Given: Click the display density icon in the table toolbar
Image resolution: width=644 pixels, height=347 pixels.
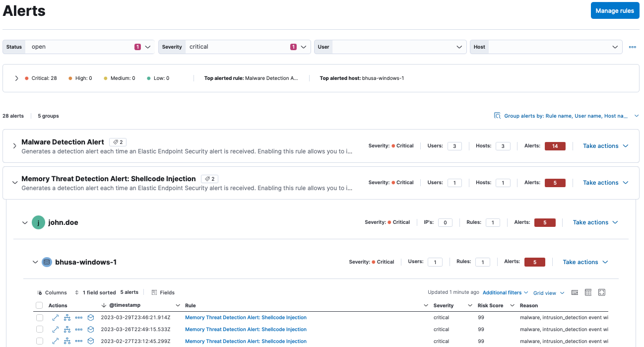Looking at the screenshot, I should (x=575, y=292).
